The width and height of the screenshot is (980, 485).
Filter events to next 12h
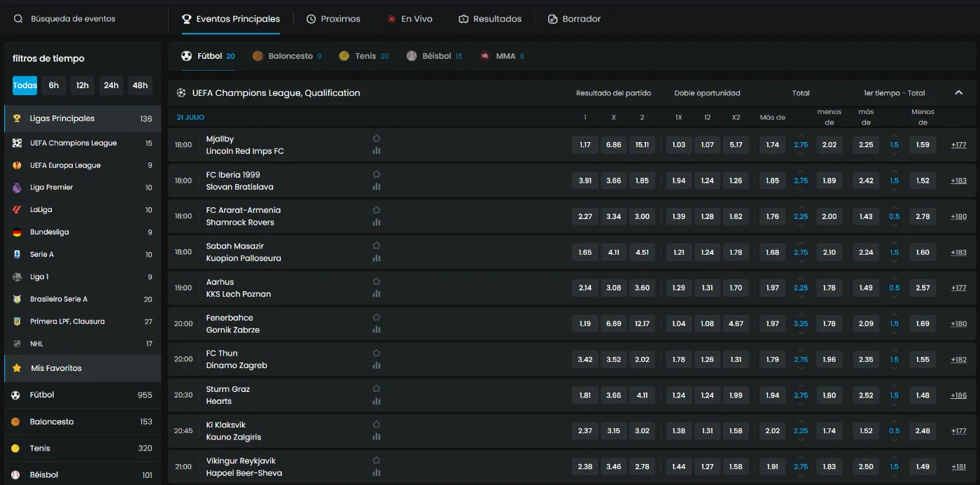pyautogui.click(x=83, y=85)
